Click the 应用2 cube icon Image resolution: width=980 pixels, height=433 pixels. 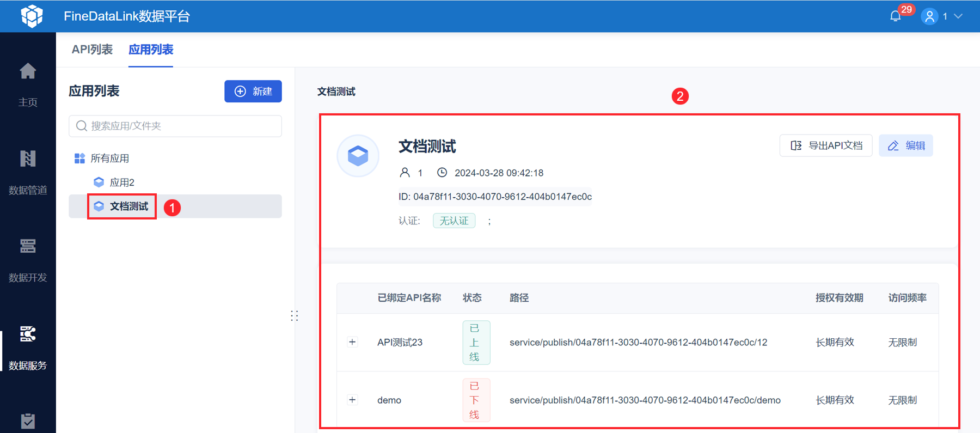(x=99, y=182)
